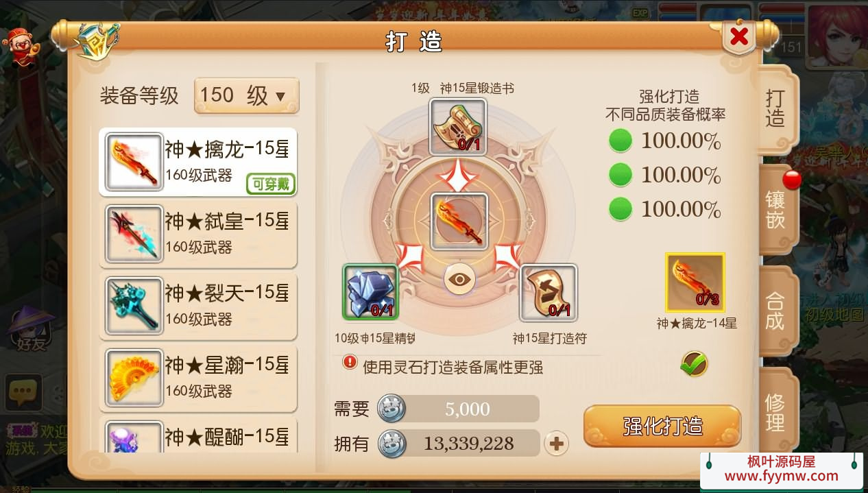The width and height of the screenshot is (868, 493).
Task: Open the chat bubble icon
Action: coord(25,392)
